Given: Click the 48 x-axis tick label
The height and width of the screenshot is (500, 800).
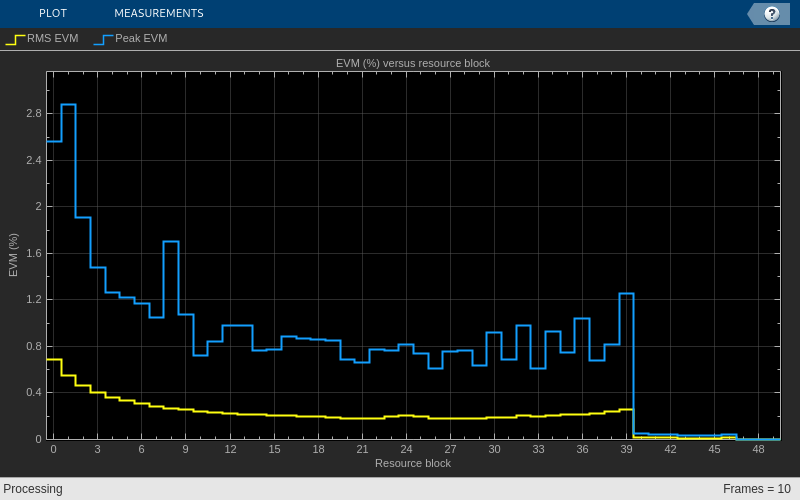Looking at the screenshot, I should [x=759, y=449].
